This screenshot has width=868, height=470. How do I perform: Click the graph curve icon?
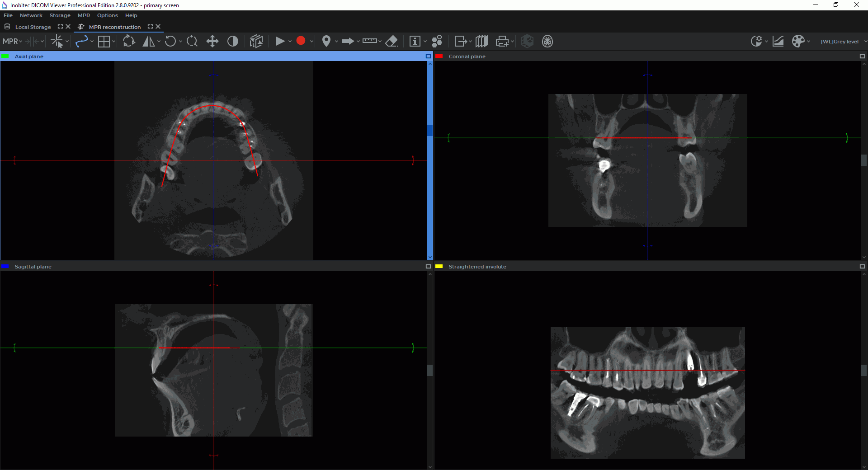[x=778, y=42]
